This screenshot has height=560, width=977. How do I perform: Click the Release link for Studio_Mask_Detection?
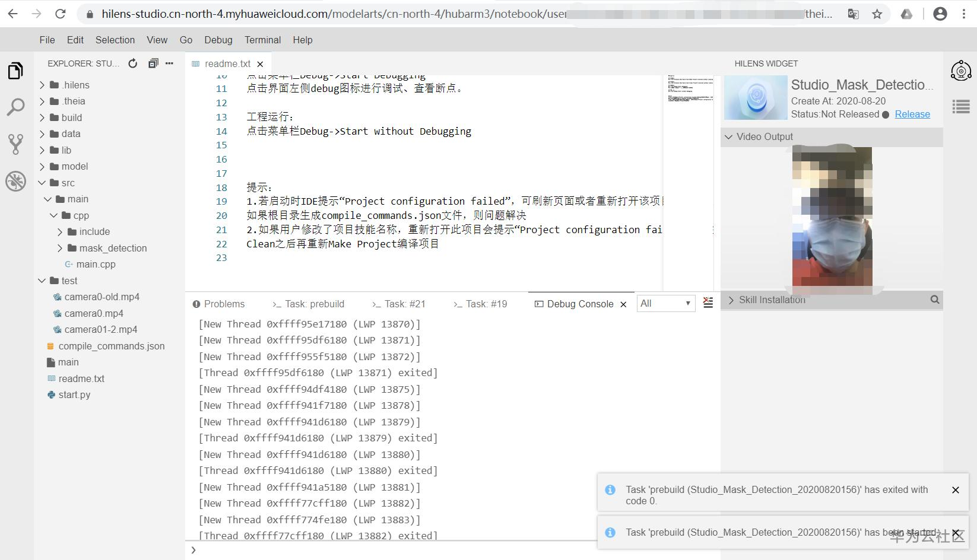912,114
